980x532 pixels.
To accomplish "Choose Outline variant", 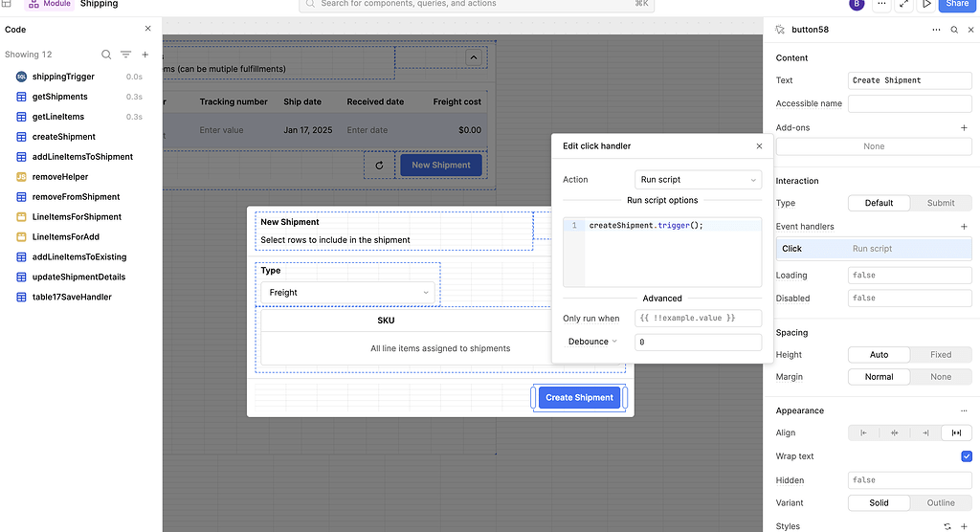I will pyautogui.click(x=941, y=502).
